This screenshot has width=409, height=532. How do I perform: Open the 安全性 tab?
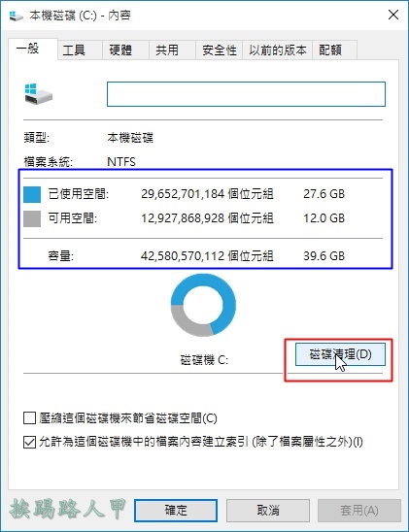220,50
